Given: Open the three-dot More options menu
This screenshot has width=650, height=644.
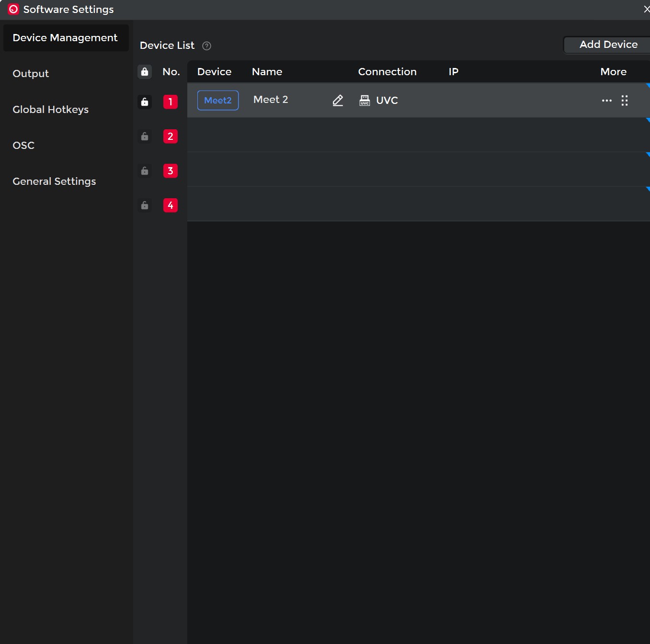Looking at the screenshot, I should click(606, 101).
